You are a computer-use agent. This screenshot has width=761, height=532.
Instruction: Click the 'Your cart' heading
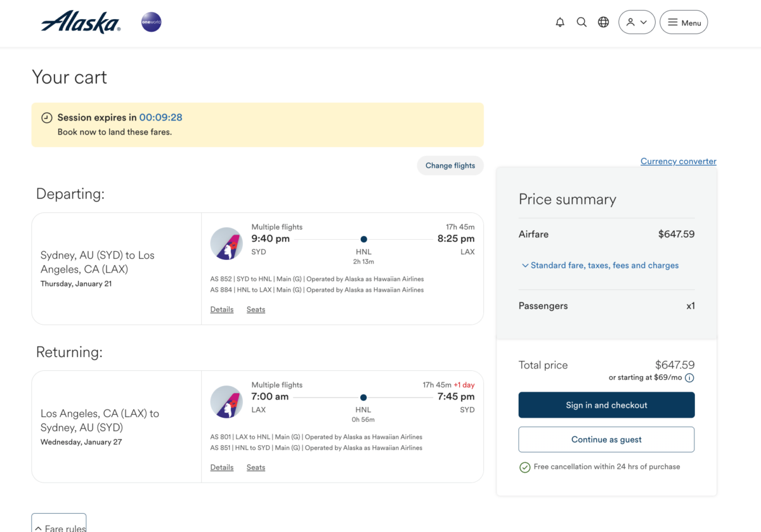click(70, 77)
